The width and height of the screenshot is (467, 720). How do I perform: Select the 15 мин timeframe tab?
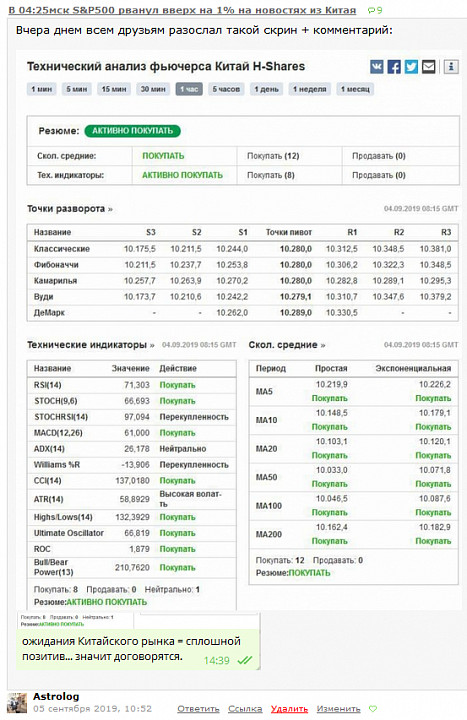pyautogui.click(x=114, y=89)
